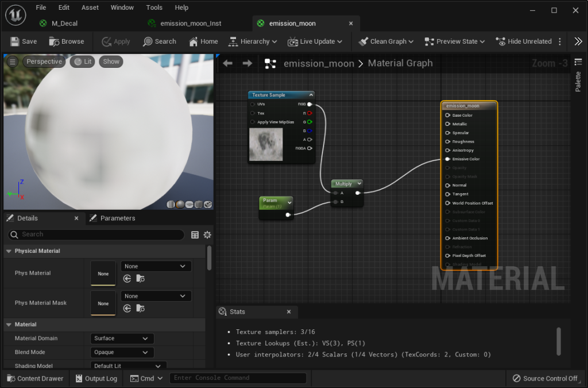Open Shading Model Default Lit dropdown
Screen dimensions: 588x388
tap(128, 366)
